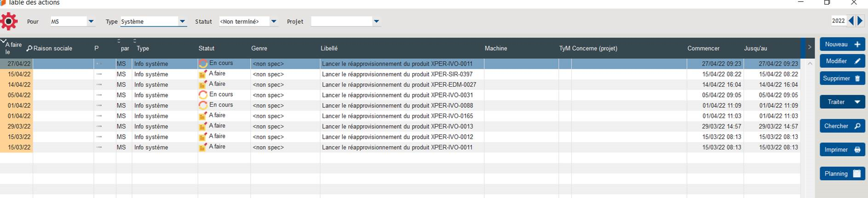The image size is (868, 198).
Task: Open search with the Chercher button
Action: 842,126
